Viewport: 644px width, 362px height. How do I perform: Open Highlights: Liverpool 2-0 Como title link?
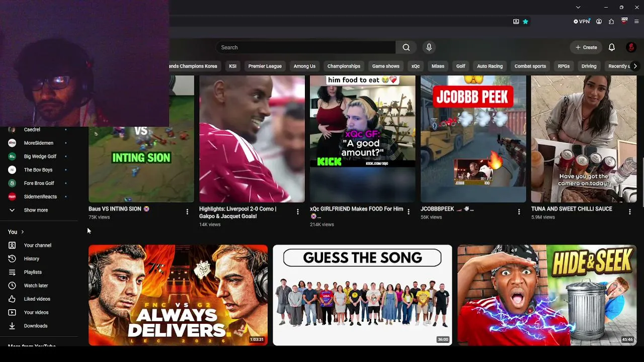(238, 212)
